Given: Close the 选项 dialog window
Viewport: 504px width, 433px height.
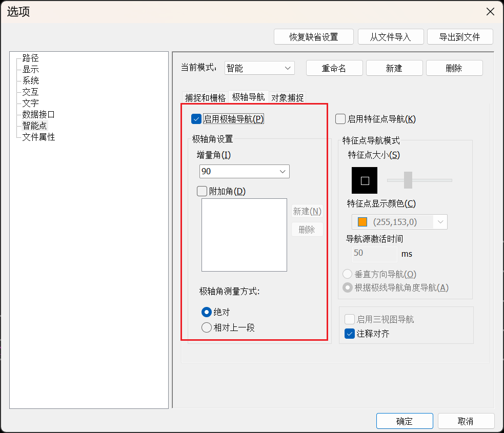Looking at the screenshot, I should (x=490, y=12).
